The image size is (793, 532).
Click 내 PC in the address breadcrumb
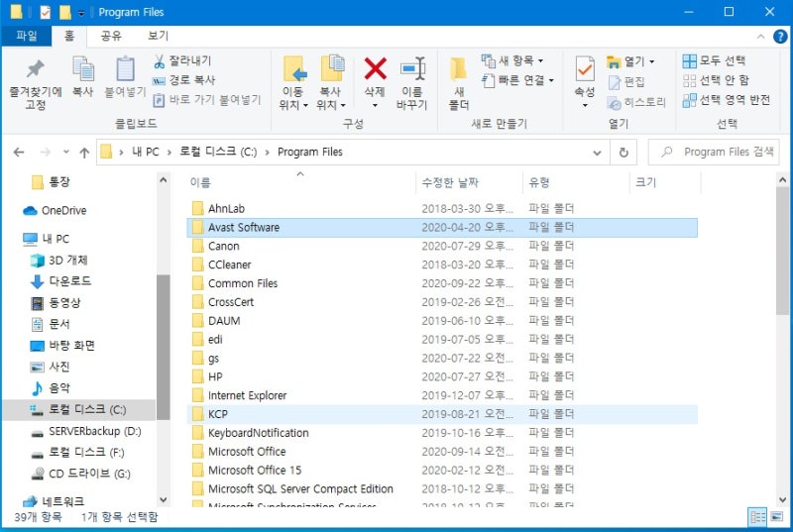coord(145,153)
